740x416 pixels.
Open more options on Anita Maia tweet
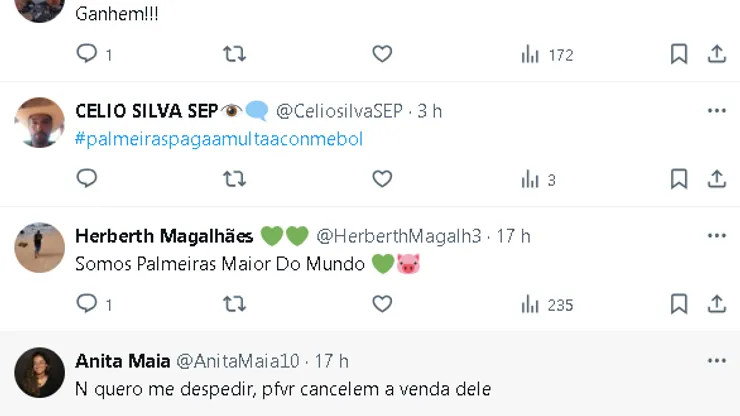[716, 361]
